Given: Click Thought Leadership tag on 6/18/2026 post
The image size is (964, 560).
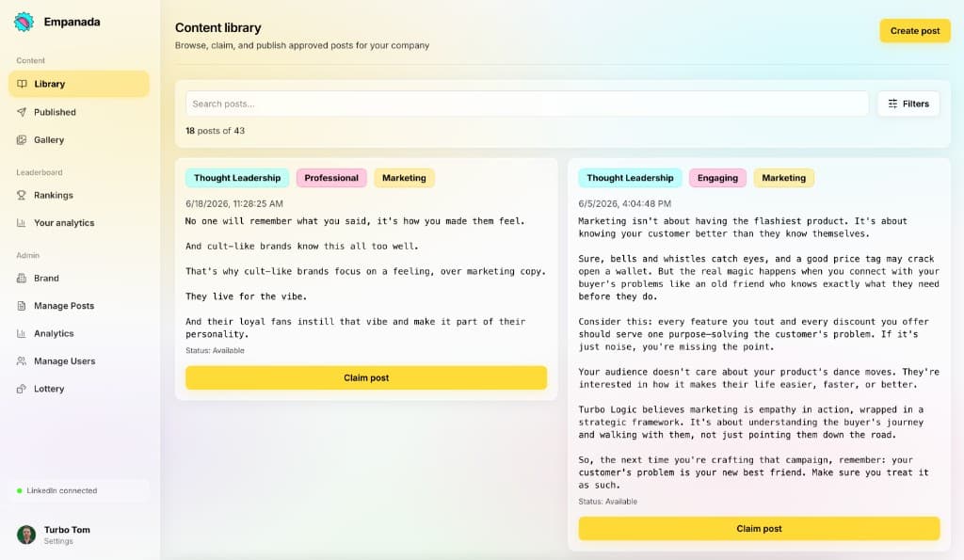Looking at the screenshot, I should coord(237,178).
